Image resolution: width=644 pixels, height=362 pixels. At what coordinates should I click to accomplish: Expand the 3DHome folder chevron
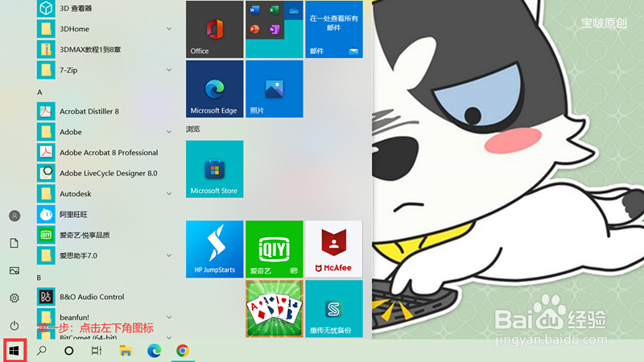pyautogui.click(x=169, y=29)
